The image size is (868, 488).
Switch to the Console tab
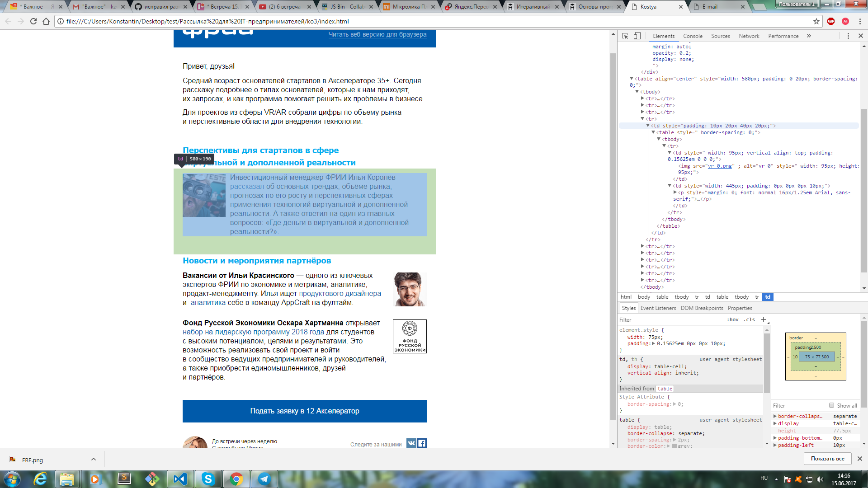click(x=693, y=36)
